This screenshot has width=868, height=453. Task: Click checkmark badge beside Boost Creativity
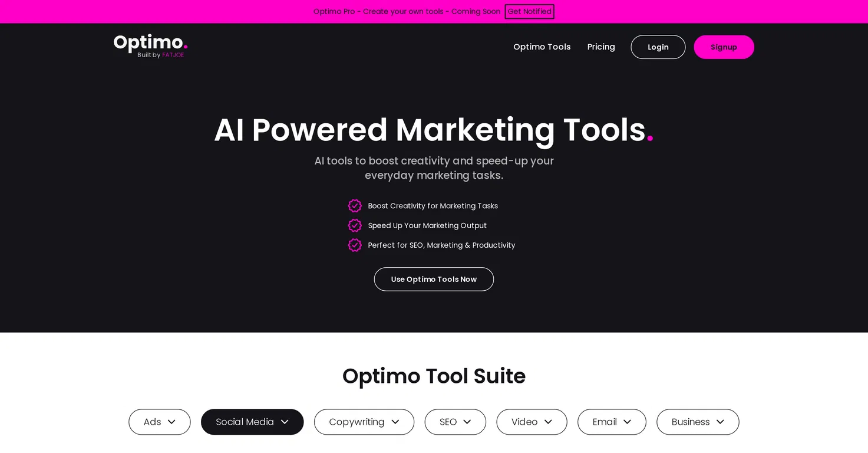[355, 206]
